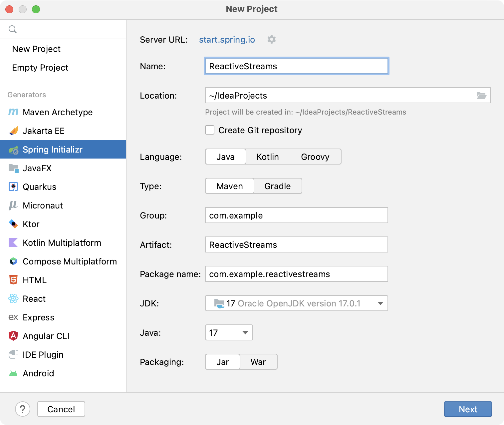This screenshot has width=504, height=425.
Task: Choose Quarkus generator entry
Action: click(63, 187)
